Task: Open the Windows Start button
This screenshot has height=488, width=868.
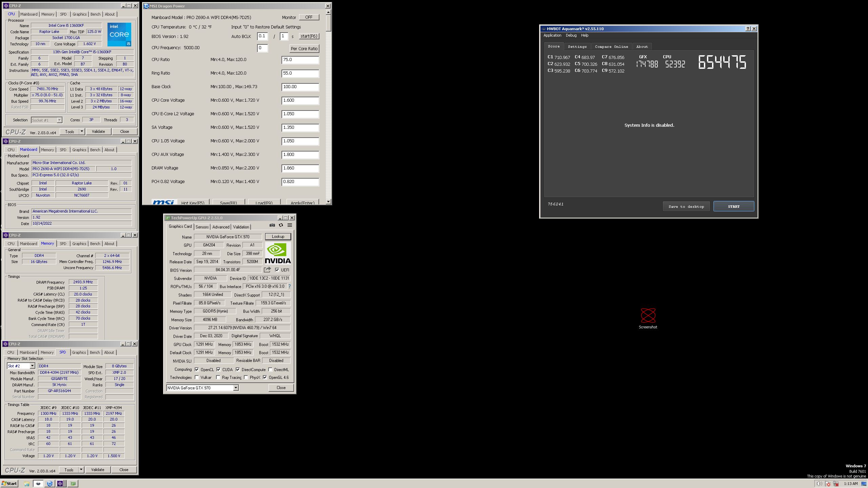Action: (9, 484)
